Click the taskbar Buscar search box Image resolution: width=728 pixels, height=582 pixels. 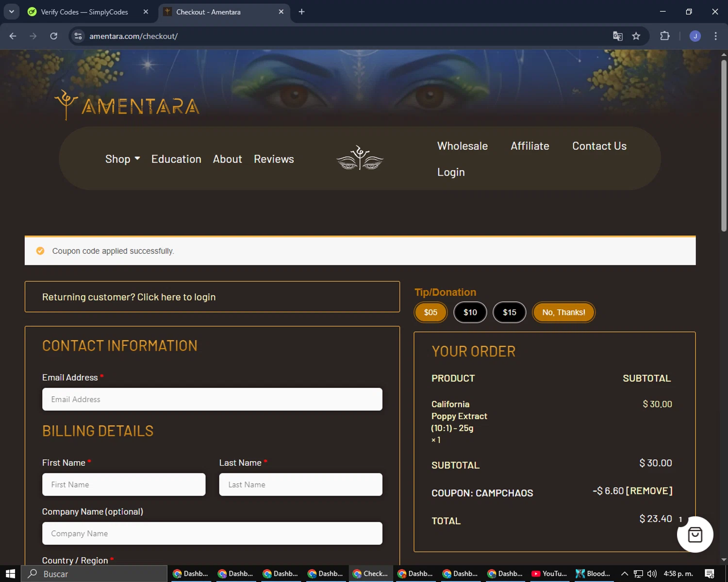click(94, 574)
